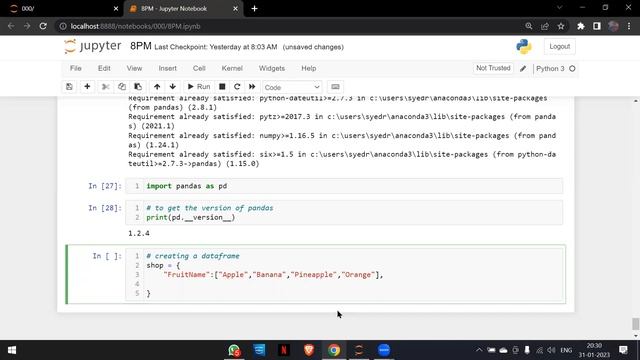
Task: Toggle the browser side panel icon
Action: point(597,26)
